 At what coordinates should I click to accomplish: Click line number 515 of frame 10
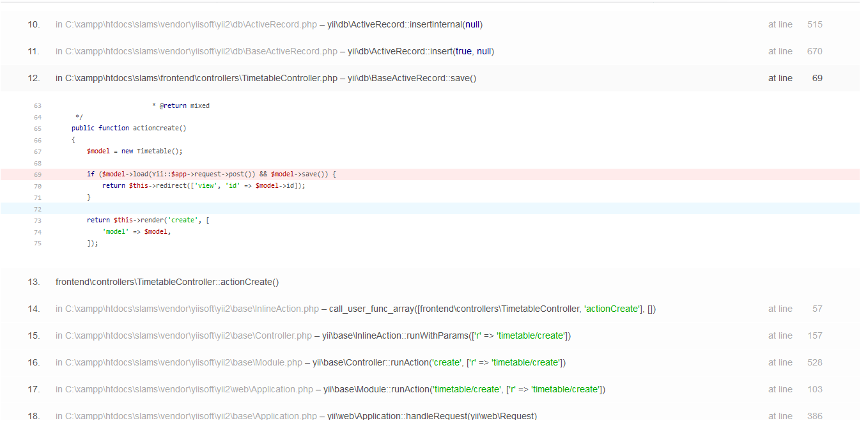coord(815,24)
